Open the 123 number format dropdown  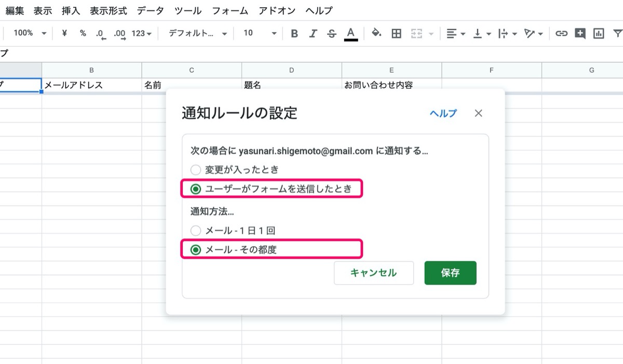click(142, 33)
